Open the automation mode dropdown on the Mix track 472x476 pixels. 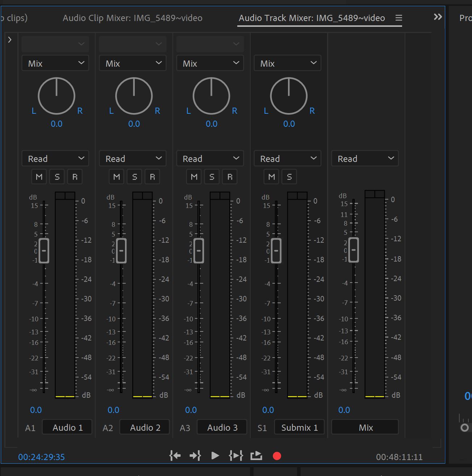tap(364, 158)
